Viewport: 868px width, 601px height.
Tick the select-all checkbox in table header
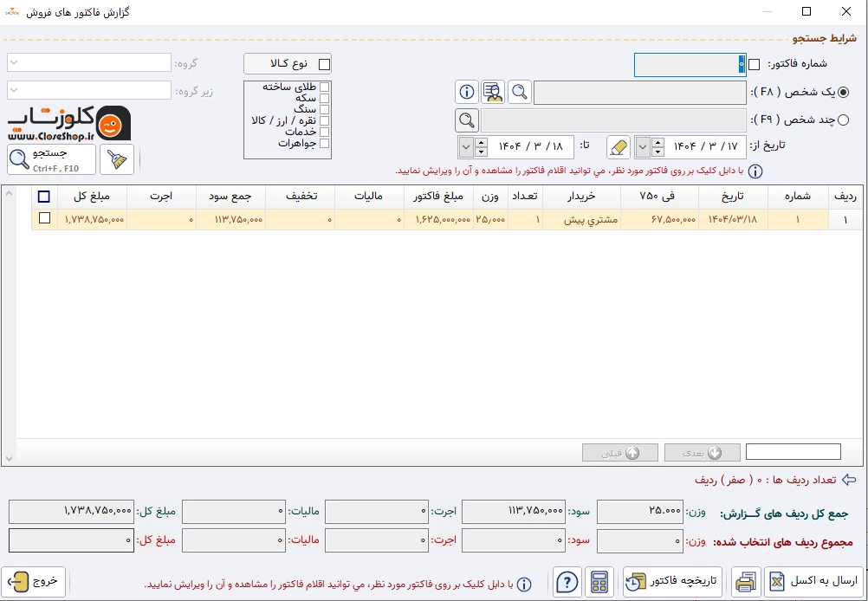[x=43, y=197]
